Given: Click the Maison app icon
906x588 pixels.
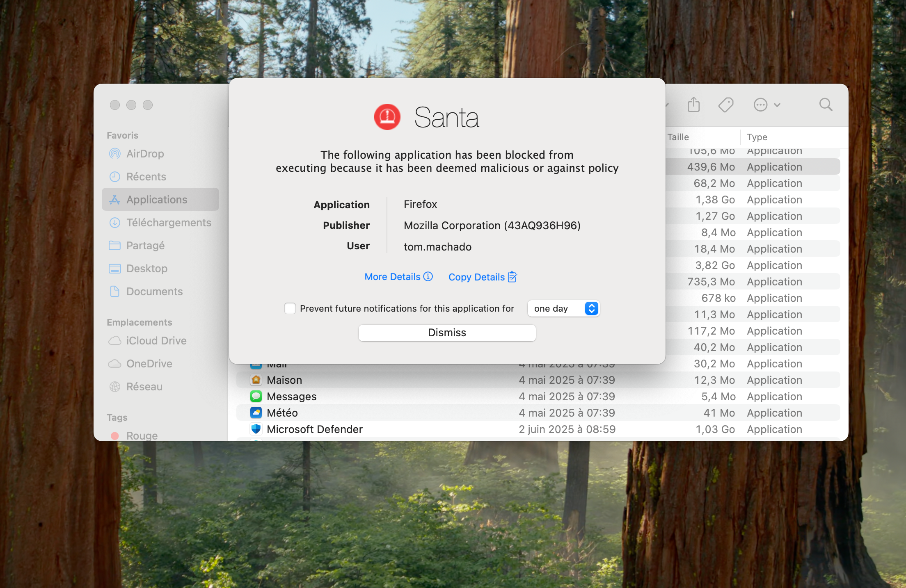Looking at the screenshot, I should (256, 380).
